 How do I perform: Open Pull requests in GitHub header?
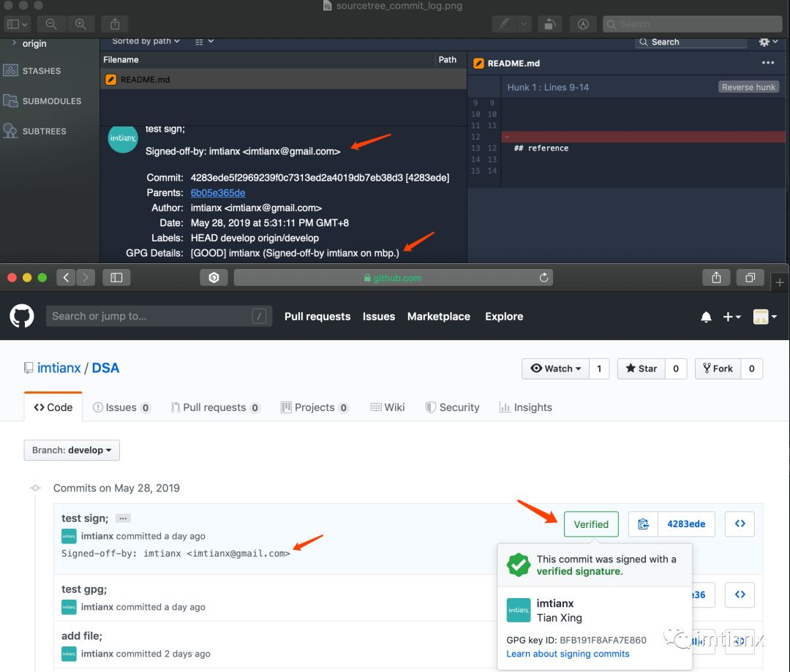click(317, 317)
